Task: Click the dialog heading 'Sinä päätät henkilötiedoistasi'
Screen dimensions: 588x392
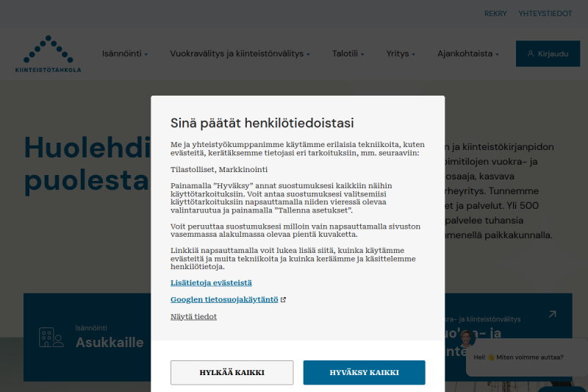Action: [262, 123]
